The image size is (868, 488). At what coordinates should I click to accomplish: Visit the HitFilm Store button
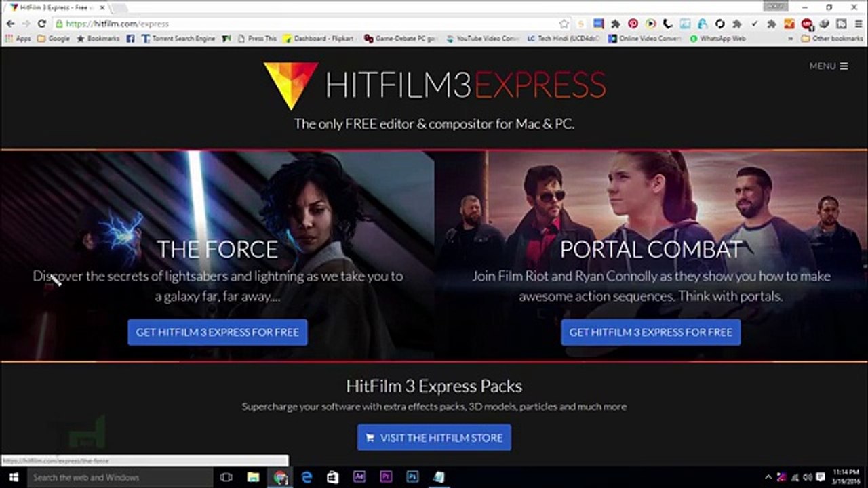point(434,437)
